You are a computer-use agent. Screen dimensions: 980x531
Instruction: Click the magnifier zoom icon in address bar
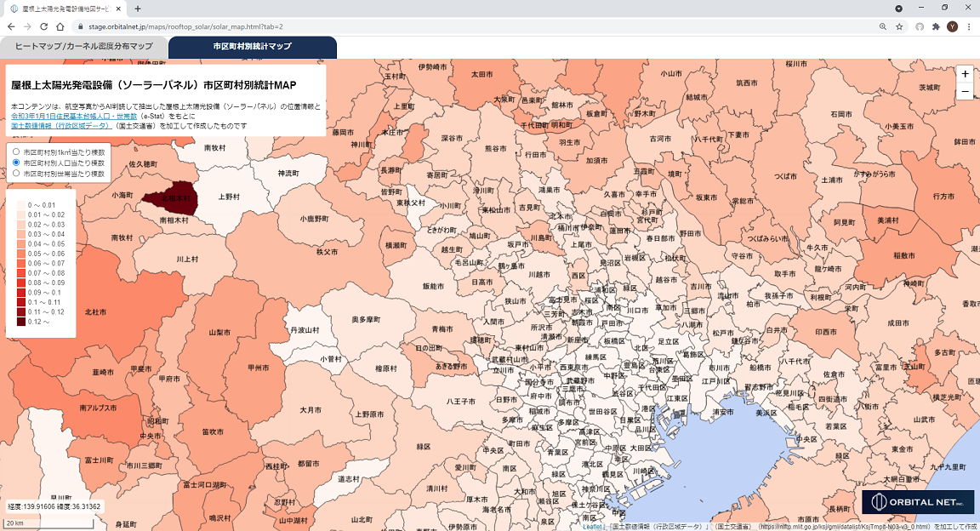click(x=882, y=26)
